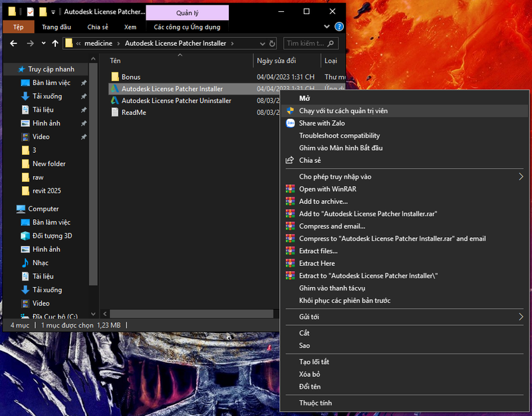Open Đối tượng 3D under Computer
Screen dimensions: 532x416
(52, 236)
